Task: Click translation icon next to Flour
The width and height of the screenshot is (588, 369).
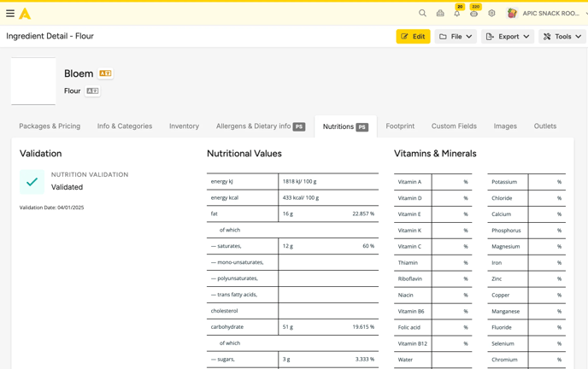Action: [x=92, y=91]
